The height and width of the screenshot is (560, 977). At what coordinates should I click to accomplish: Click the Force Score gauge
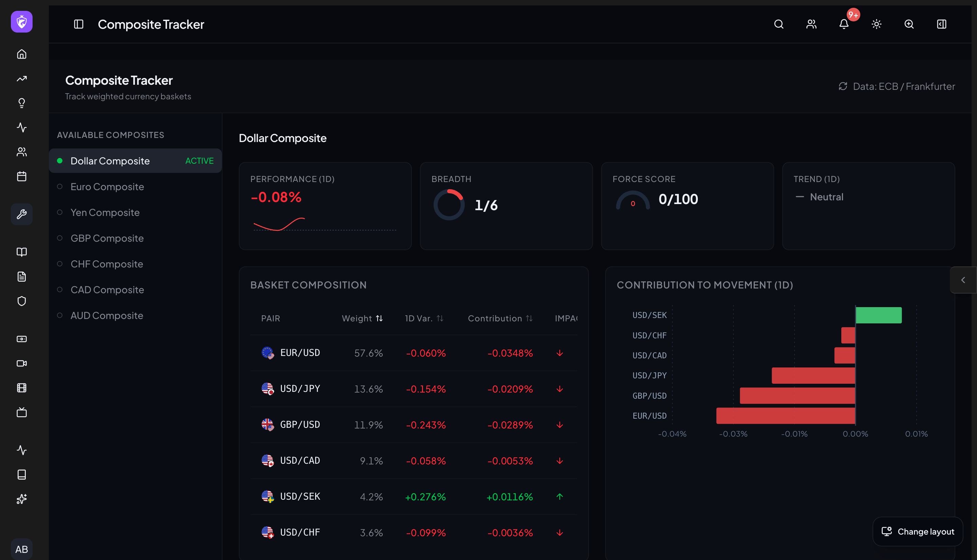[633, 200]
